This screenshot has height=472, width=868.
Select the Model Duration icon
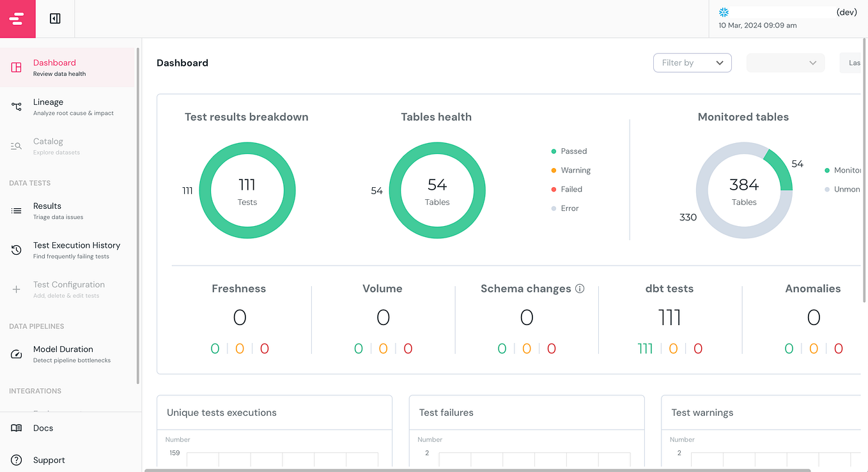click(x=16, y=354)
